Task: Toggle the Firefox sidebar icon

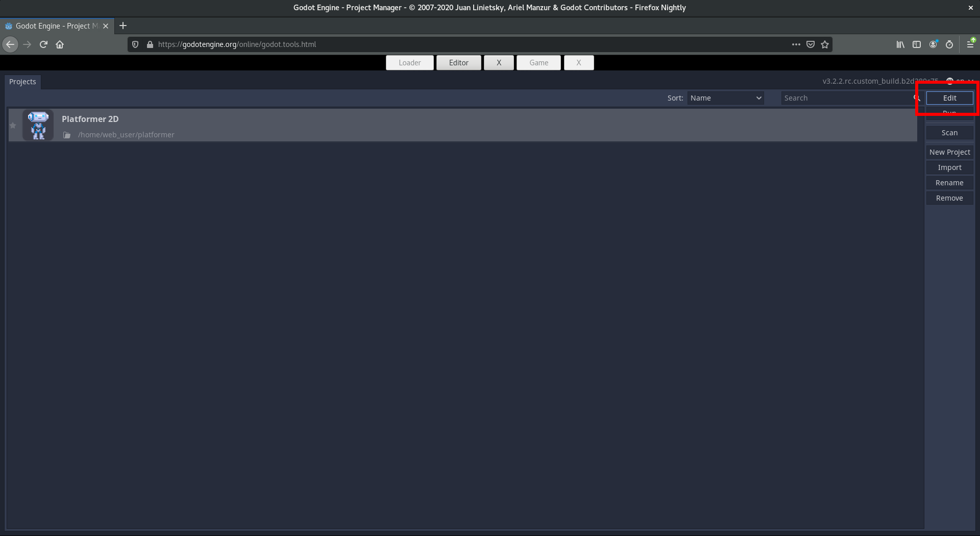Action: pyautogui.click(x=917, y=44)
